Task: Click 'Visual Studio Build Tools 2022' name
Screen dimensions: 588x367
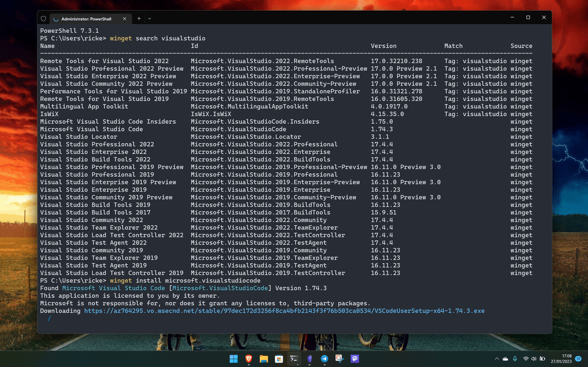Action: coord(95,160)
